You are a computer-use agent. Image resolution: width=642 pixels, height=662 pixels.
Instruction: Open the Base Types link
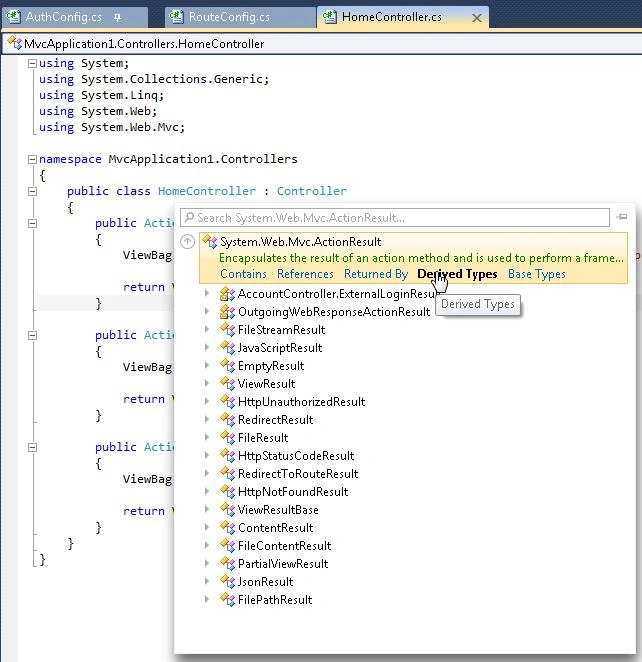click(x=536, y=274)
